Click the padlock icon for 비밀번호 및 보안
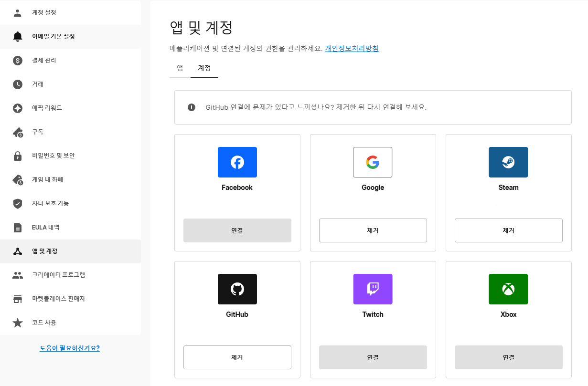 [18, 156]
